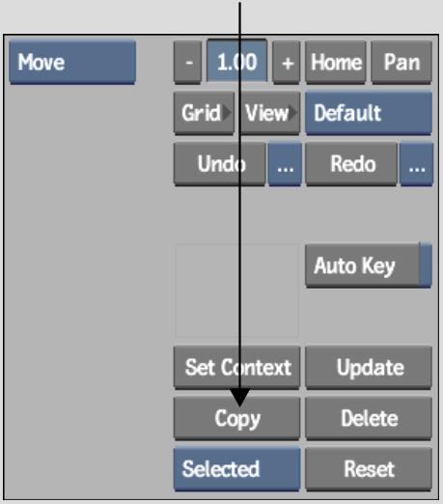
Task: Click the Undo button
Action: coord(220,164)
